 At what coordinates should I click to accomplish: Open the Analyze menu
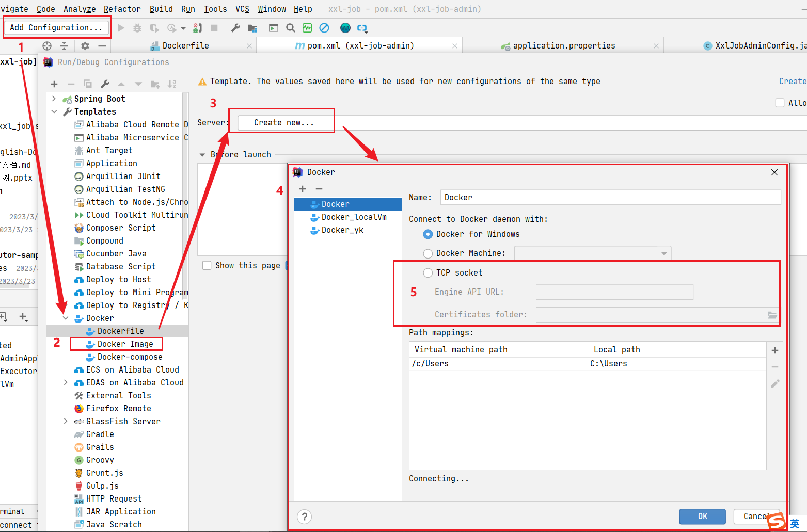(80, 9)
